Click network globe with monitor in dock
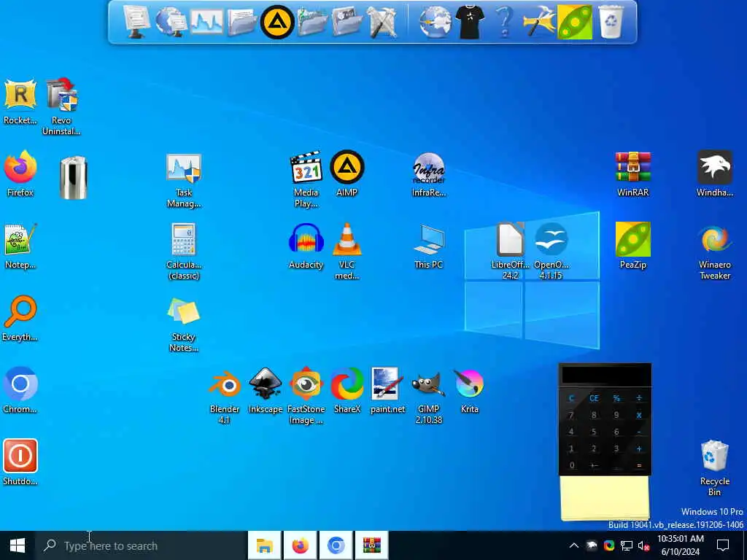 (x=171, y=22)
